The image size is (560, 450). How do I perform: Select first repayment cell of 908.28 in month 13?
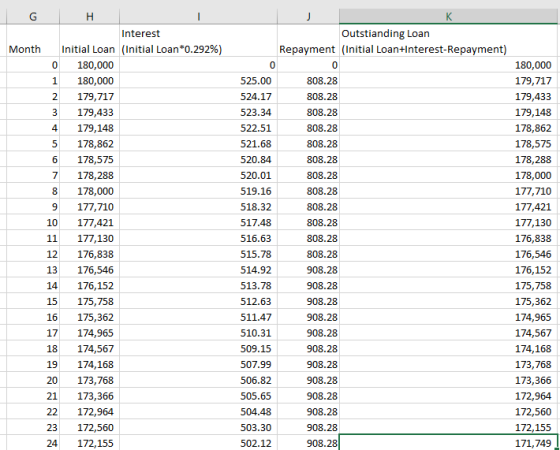pyautogui.click(x=308, y=270)
